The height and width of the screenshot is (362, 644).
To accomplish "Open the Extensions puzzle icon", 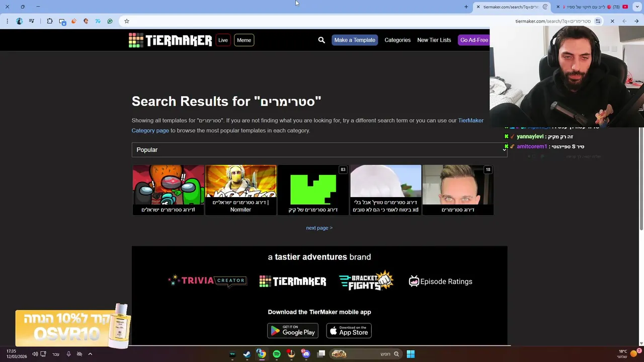I will pos(50,21).
